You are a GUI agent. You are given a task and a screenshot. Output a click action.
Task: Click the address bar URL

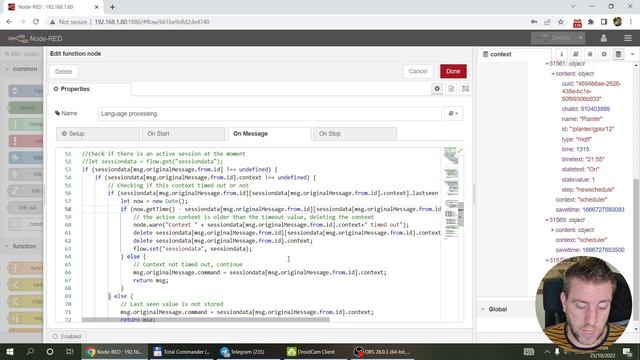(x=152, y=22)
